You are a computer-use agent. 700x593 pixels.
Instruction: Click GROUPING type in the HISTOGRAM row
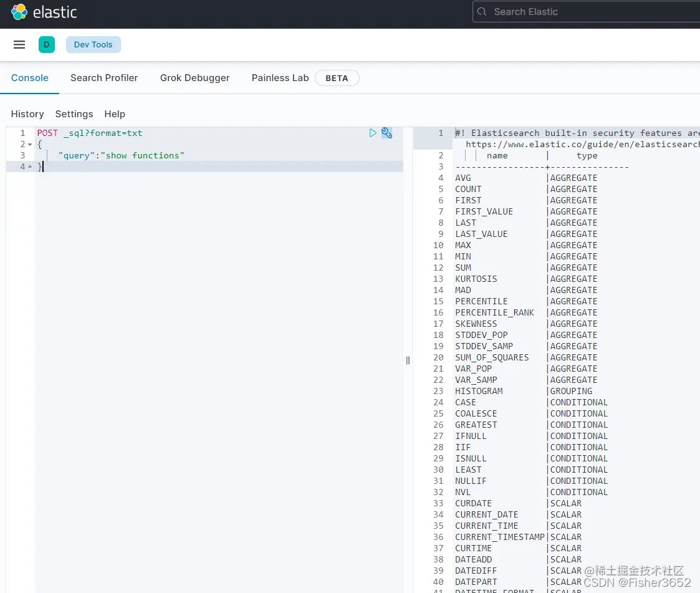coord(571,391)
